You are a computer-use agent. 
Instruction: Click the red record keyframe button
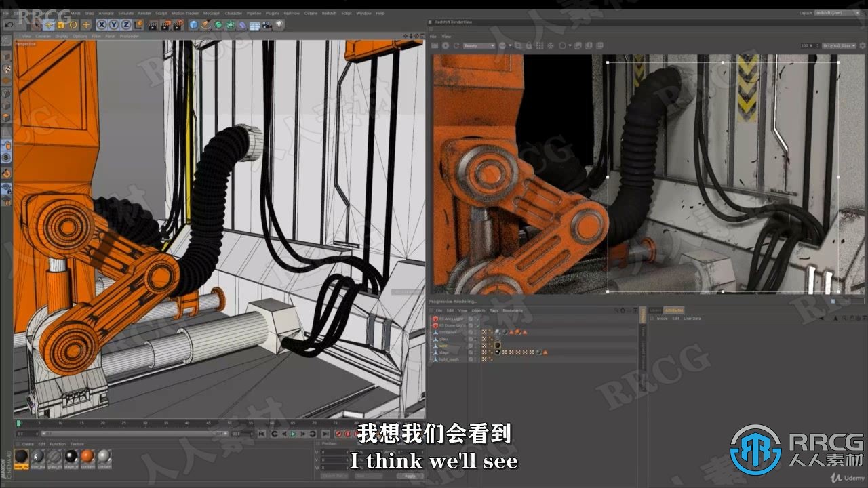point(337,434)
